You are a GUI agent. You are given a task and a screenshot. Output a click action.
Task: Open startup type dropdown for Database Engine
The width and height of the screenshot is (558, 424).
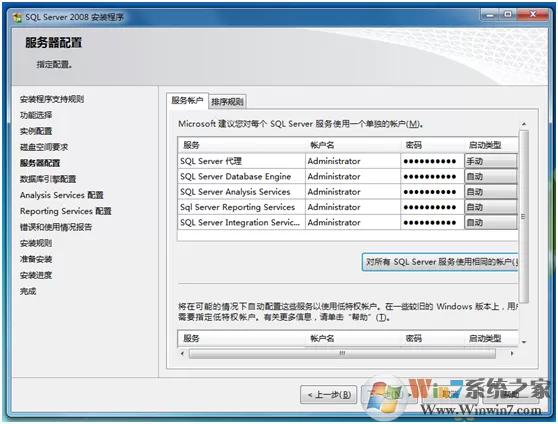(x=490, y=177)
